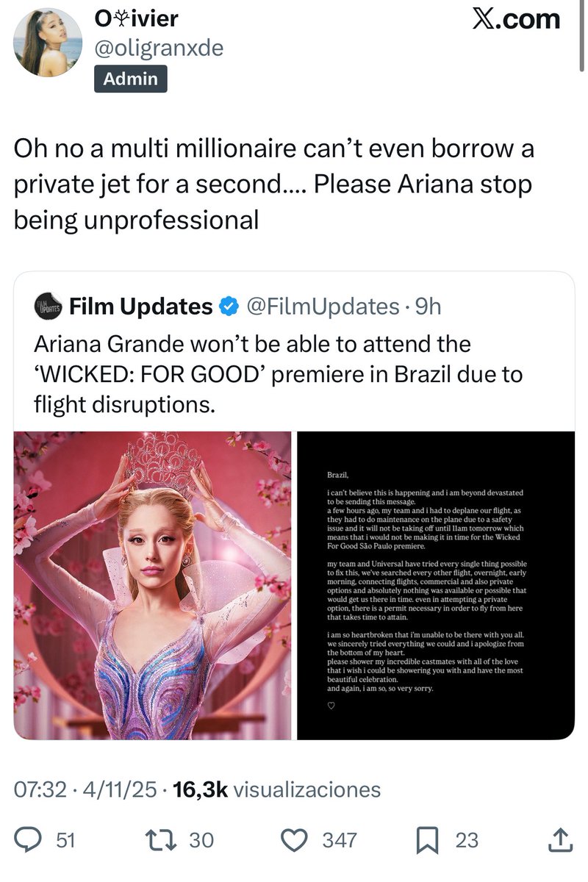Open Film Updates avatar logo
Viewport: 588px width, 882px height.
point(49,306)
